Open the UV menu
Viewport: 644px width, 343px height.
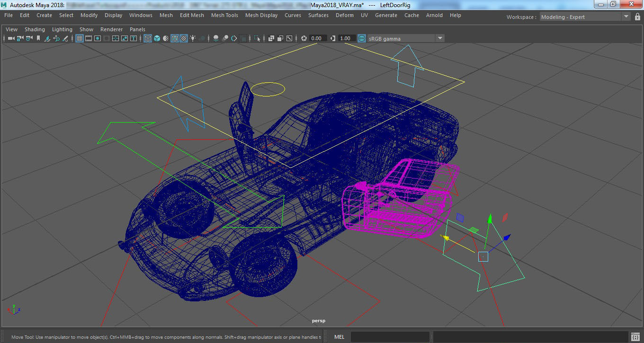click(x=364, y=15)
